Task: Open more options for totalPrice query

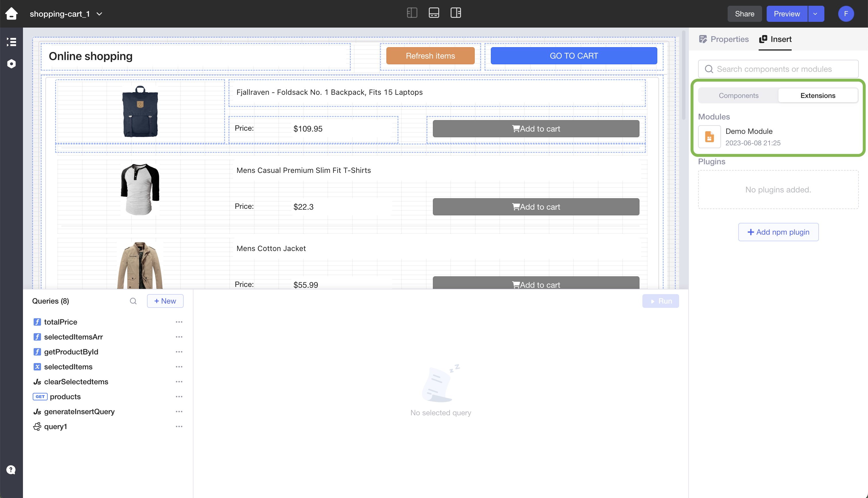Action: 179,322
